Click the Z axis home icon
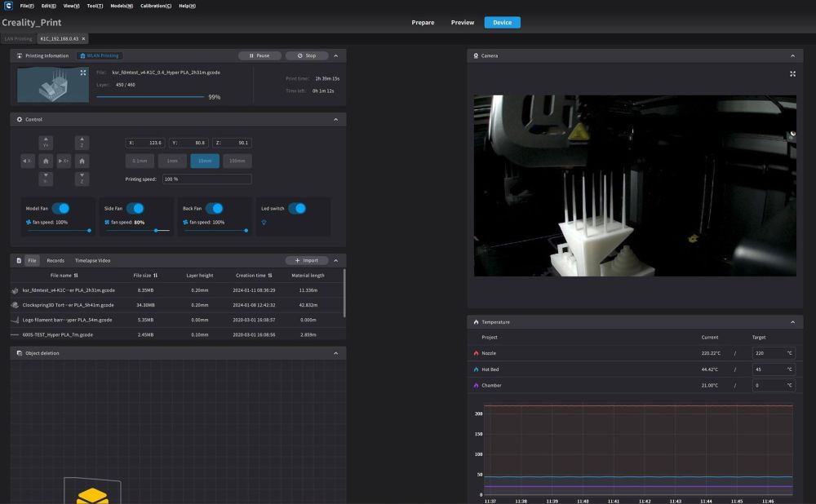 pyautogui.click(x=82, y=161)
